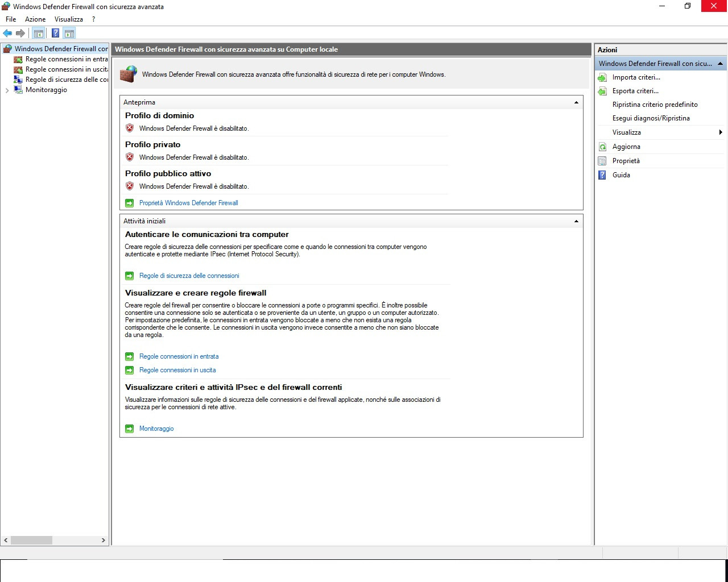
Task: Click green arrow beside Regole di sicurezza delle connessioni
Action: [x=130, y=276]
